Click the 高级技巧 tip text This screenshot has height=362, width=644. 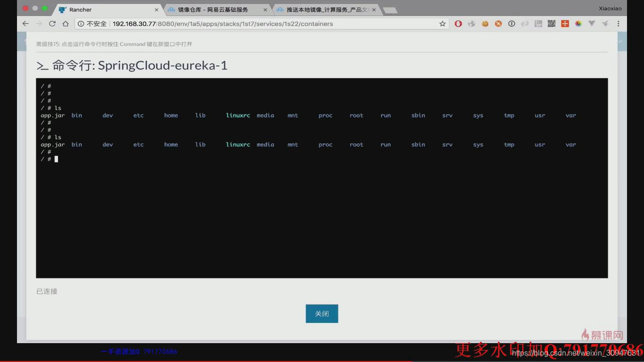114,44
